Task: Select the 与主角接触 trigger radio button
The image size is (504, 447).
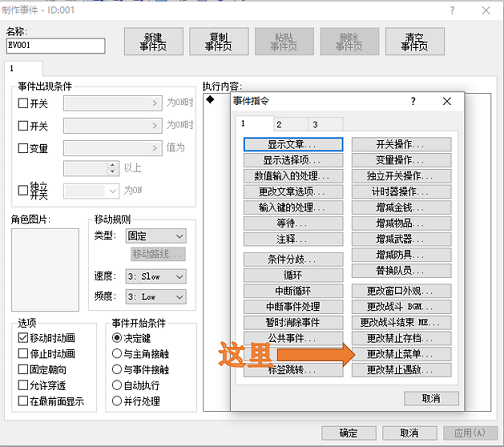Action: [117, 353]
